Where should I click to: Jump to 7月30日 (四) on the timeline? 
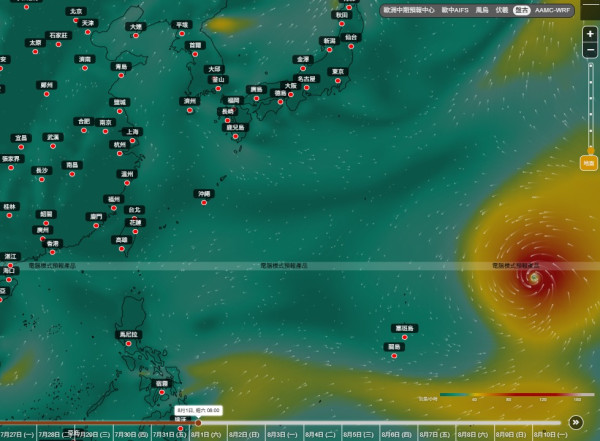pos(131,434)
